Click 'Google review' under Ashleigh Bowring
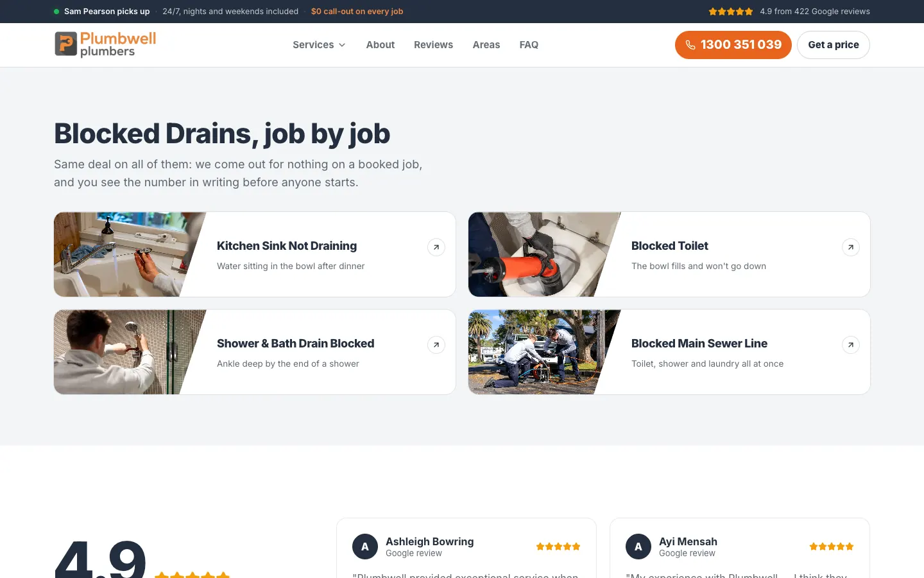Viewport: 924px width, 578px height. point(414,554)
